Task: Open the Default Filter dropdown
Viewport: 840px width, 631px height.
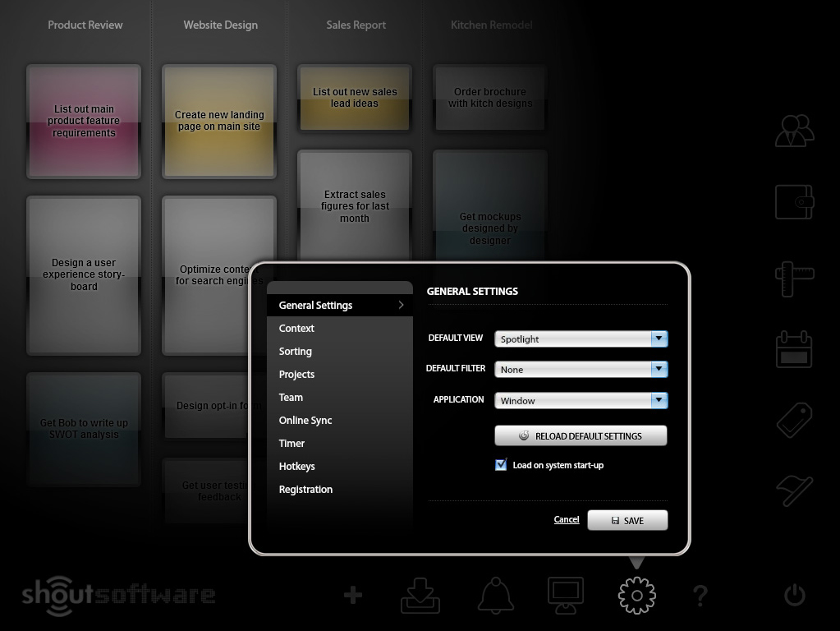Action: pos(581,370)
